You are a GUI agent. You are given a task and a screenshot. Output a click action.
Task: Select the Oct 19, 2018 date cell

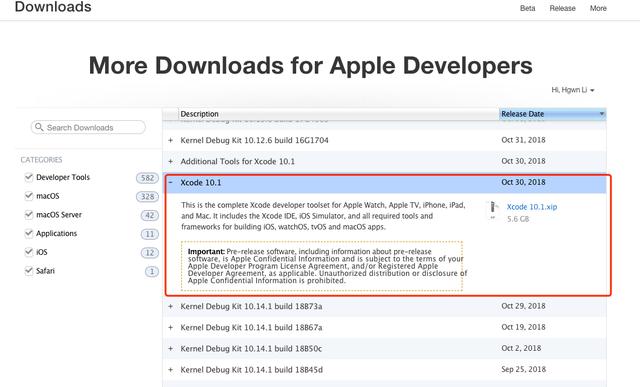(x=523, y=327)
